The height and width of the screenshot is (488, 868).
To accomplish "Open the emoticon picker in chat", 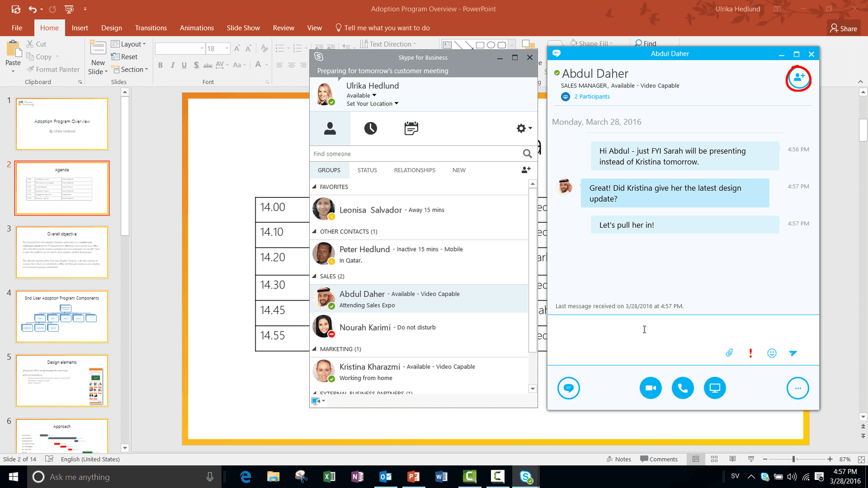I will tap(771, 353).
